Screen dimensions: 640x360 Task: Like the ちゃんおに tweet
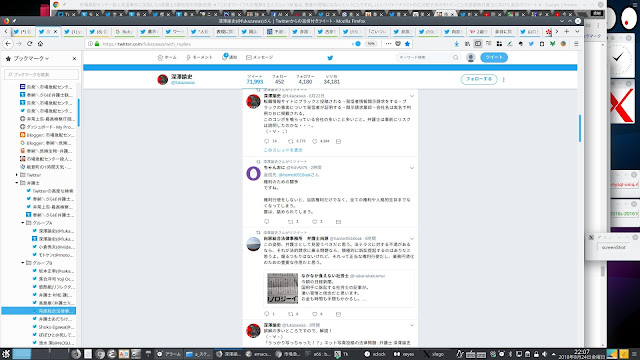click(314, 222)
